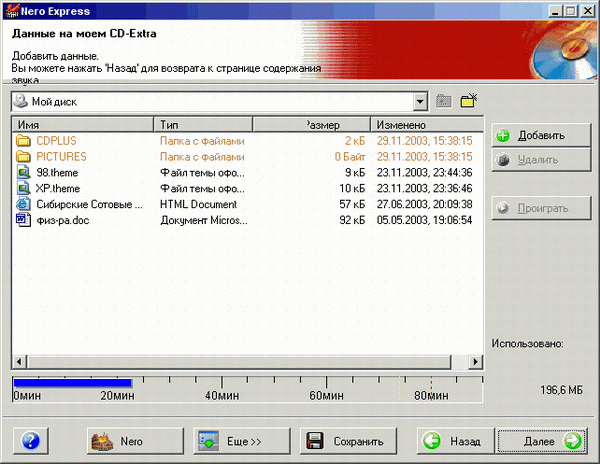Click the 9 кБ size cell

355,173
